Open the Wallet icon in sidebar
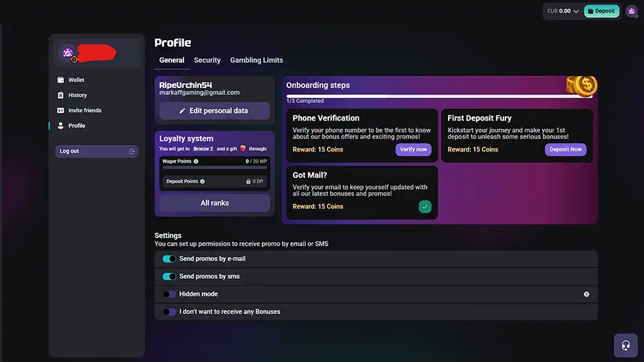Viewport: 644px width, 362px height. pos(60,80)
